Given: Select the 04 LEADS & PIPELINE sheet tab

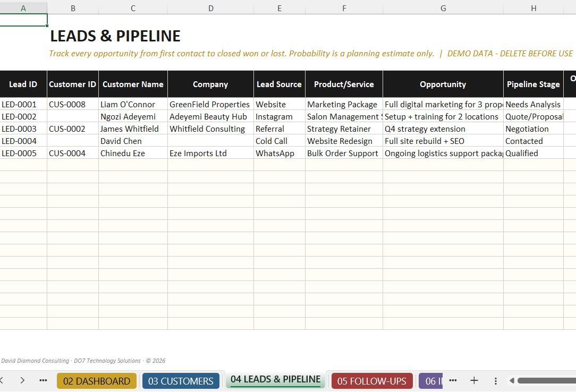Looking at the screenshot, I should pyautogui.click(x=275, y=380).
